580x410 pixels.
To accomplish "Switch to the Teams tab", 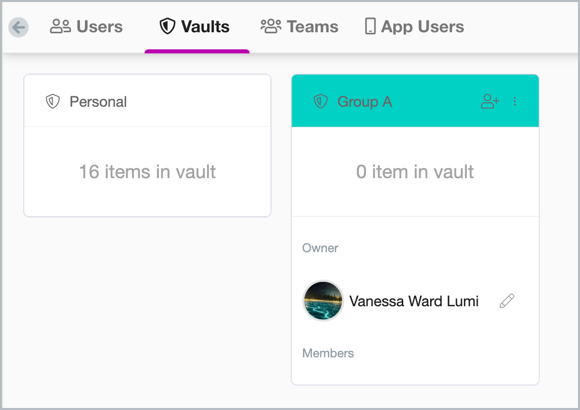I will pos(299,27).
